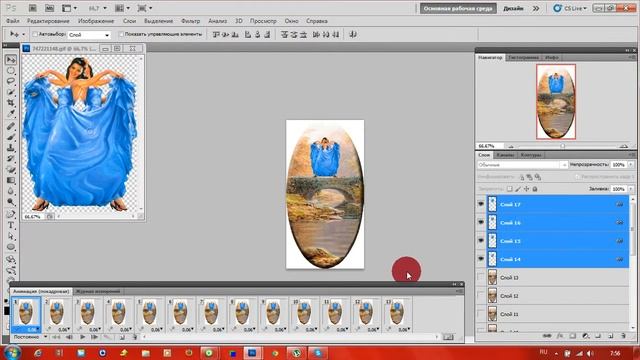
Task: Add a layer mask
Action: [573, 336]
